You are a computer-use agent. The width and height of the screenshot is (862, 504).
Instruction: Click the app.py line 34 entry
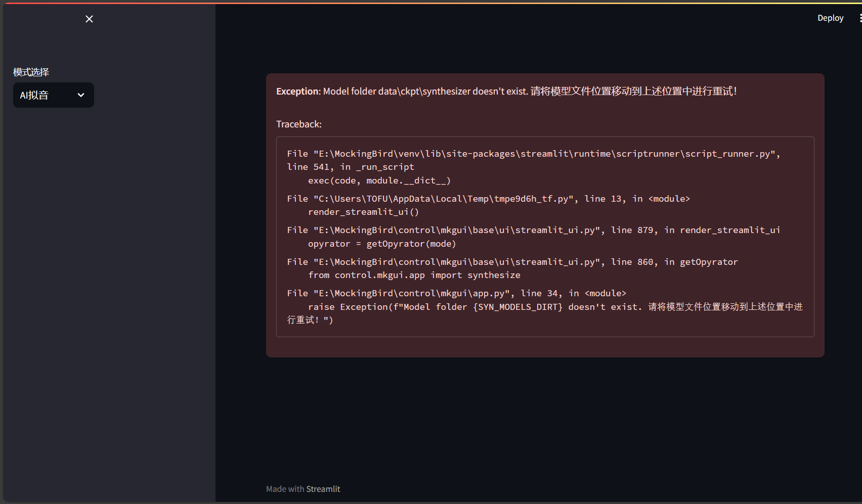click(x=456, y=293)
